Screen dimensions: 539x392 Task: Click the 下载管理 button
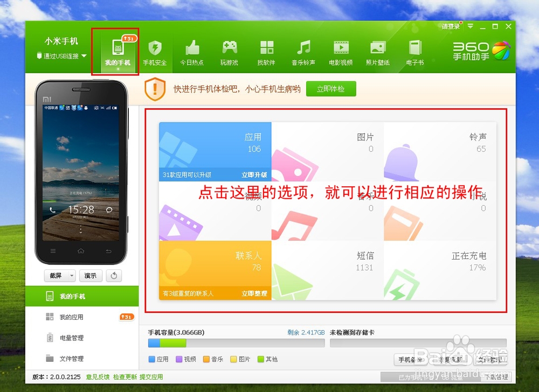click(x=497, y=377)
